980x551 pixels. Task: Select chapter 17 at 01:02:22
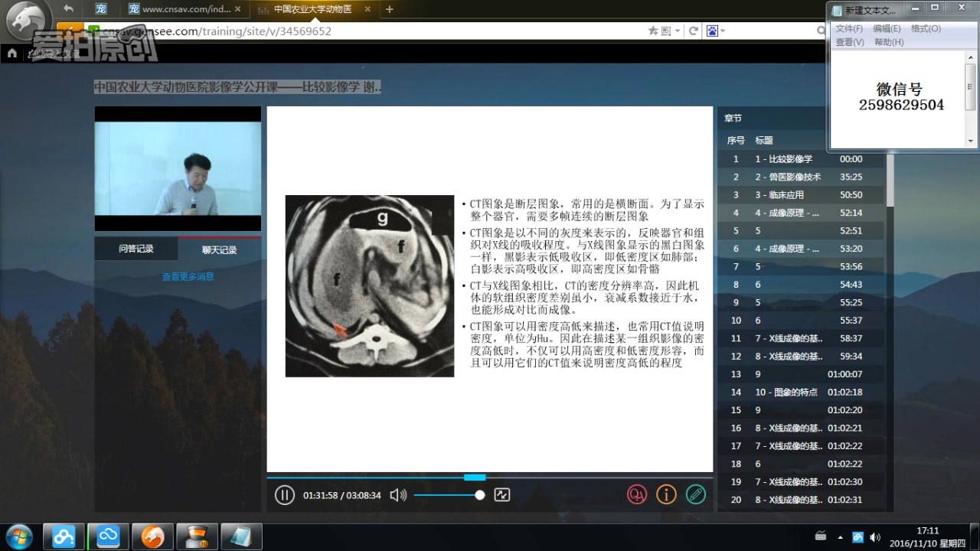[801, 446]
